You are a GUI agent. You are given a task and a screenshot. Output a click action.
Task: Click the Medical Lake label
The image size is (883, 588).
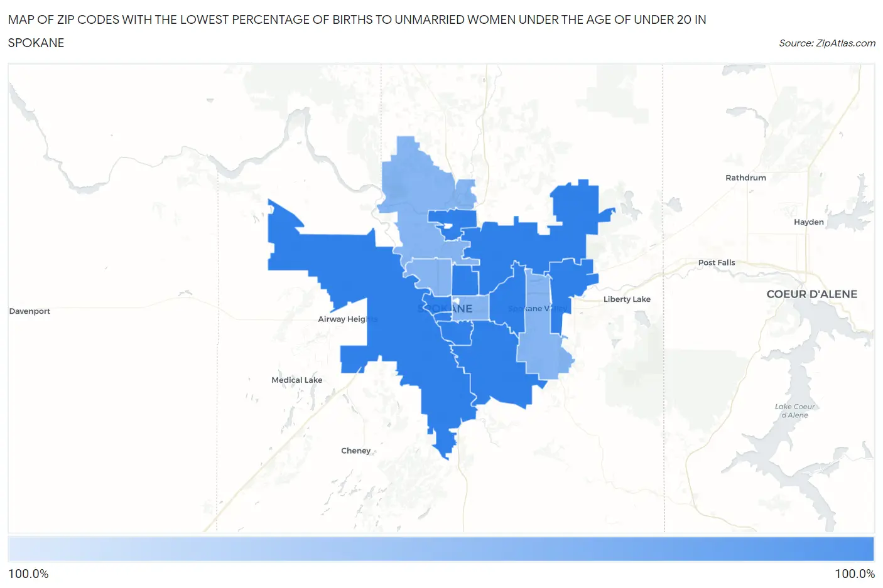296,380
